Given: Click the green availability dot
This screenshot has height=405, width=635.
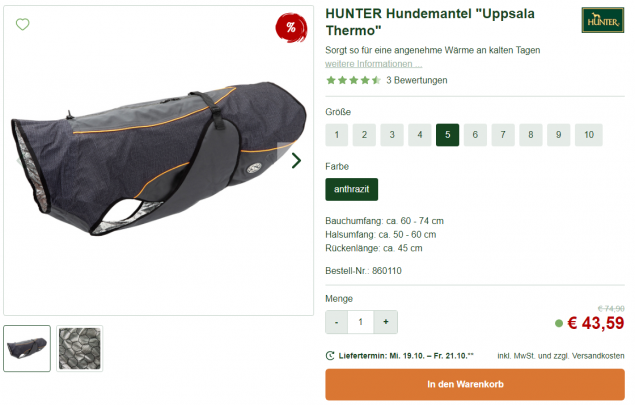Looking at the screenshot, I should (559, 323).
